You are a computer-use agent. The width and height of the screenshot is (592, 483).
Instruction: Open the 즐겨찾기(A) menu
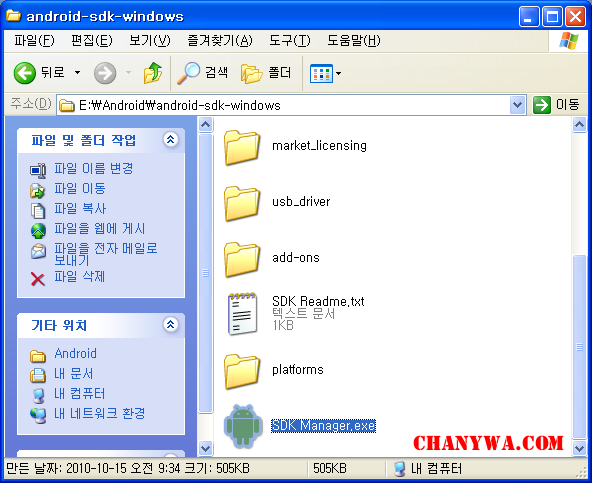(220, 40)
